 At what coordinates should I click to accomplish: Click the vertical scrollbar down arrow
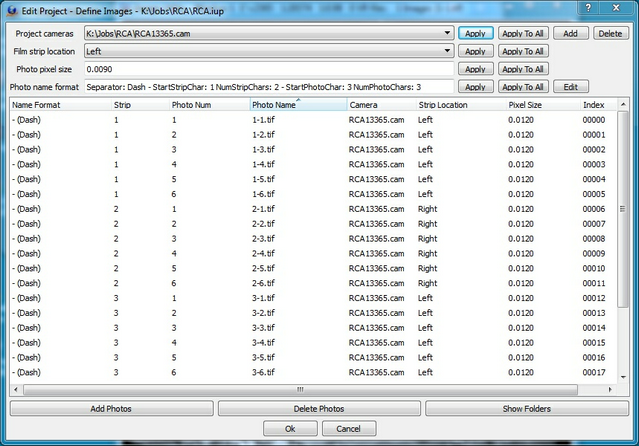coord(623,377)
